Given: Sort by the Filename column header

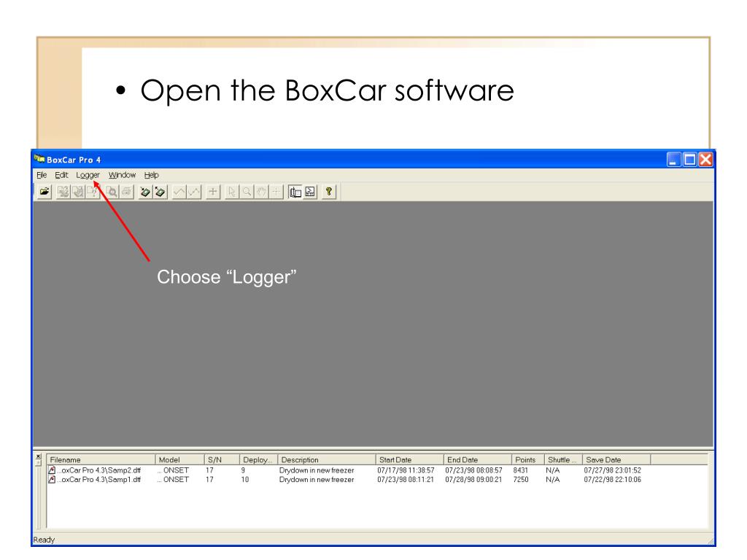Looking at the screenshot, I should [x=101, y=460].
